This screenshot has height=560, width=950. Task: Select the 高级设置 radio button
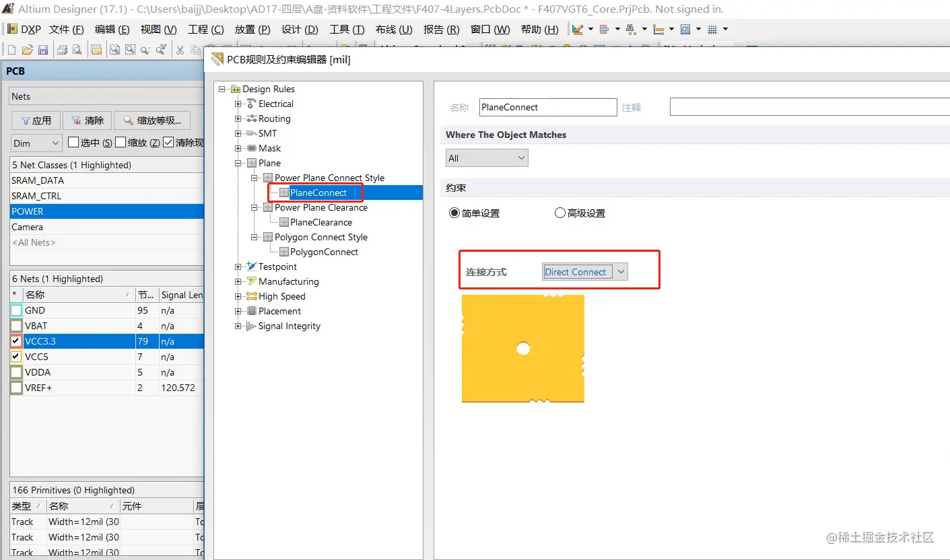[560, 213]
